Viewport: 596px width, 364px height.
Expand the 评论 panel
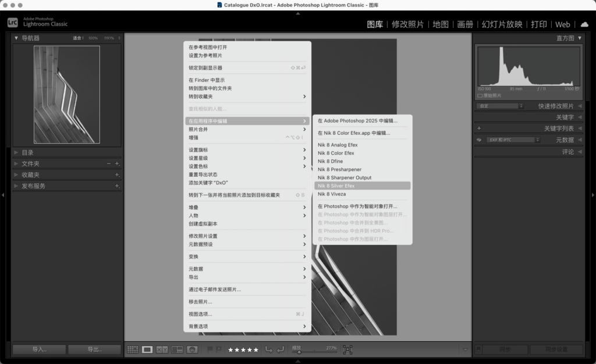click(x=568, y=152)
